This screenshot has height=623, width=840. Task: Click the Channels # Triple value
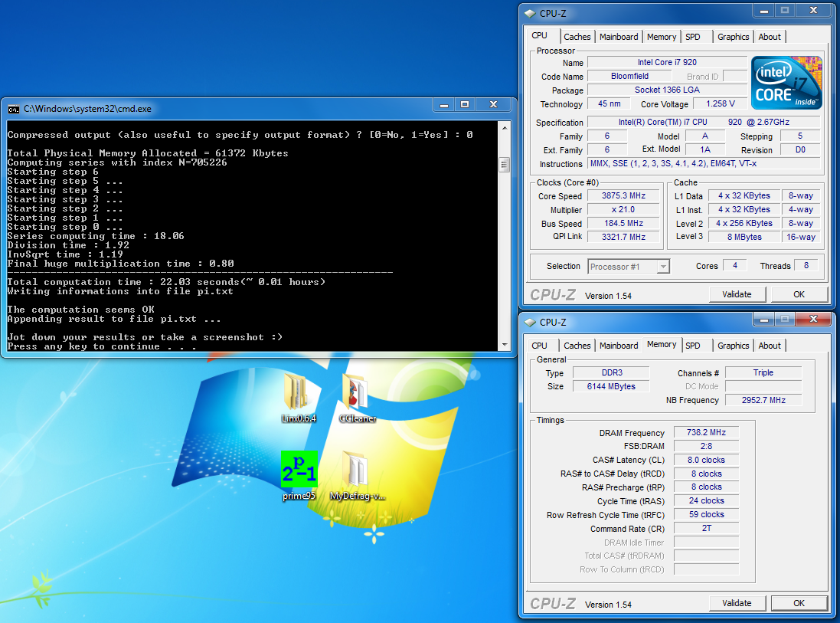763,372
